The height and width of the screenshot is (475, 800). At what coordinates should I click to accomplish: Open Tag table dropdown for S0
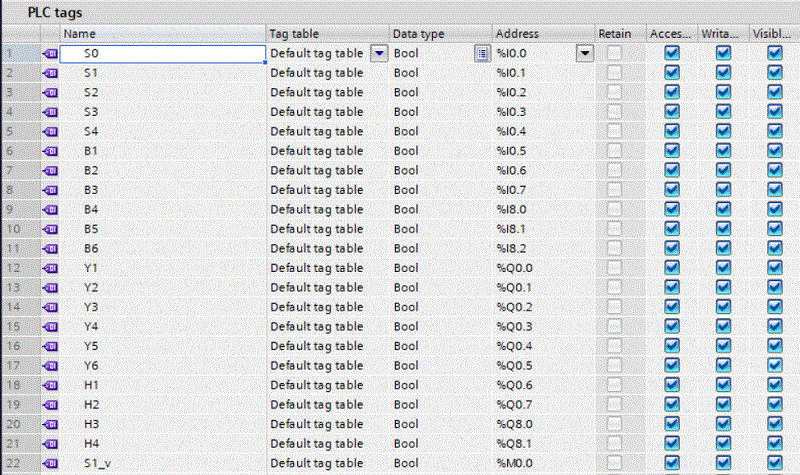(x=378, y=54)
